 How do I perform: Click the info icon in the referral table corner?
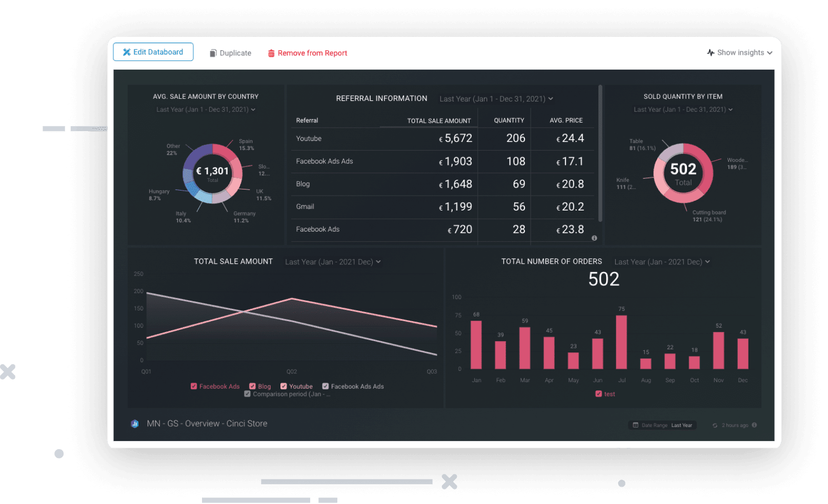point(594,238)
